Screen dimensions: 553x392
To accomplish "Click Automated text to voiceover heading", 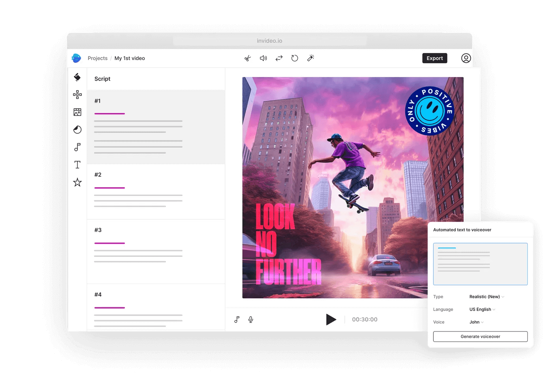I will tap(462, 230).
